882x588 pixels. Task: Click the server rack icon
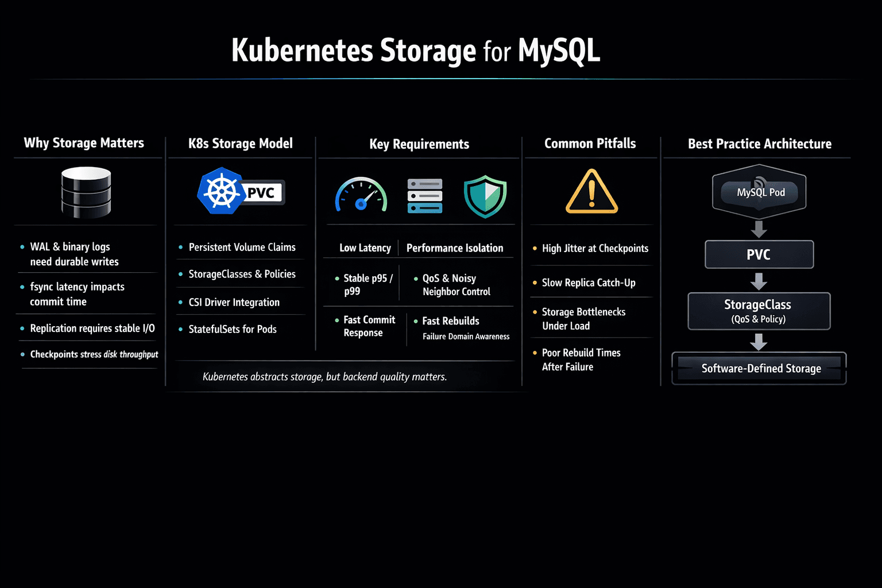coord(425,196)
